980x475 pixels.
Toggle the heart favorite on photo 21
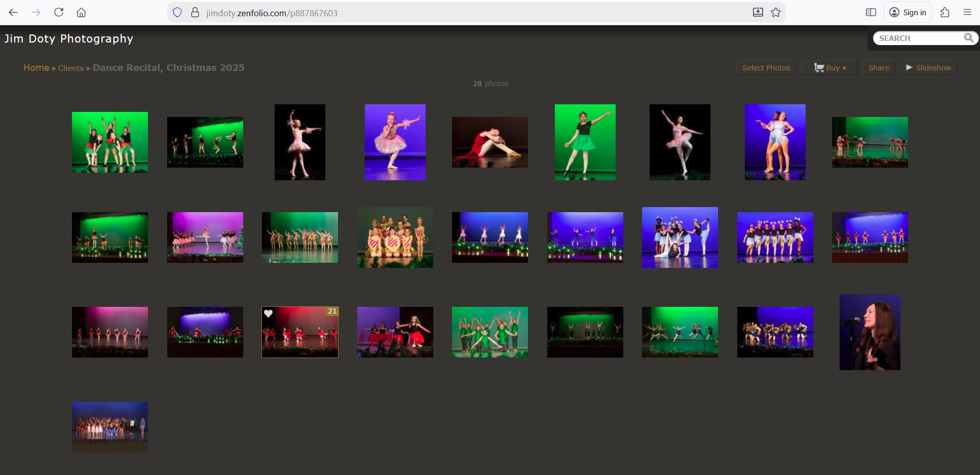(x=269, y=313)
